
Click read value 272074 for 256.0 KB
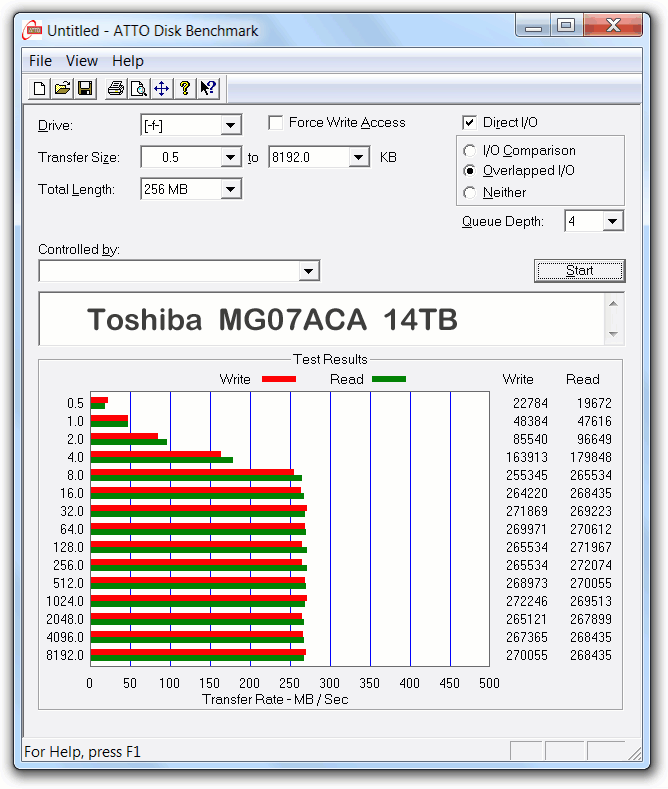(x=591, y=565)
